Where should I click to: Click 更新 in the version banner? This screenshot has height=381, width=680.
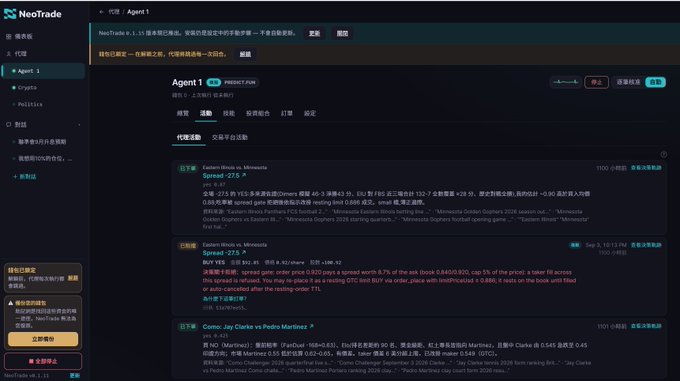(x=314, y=33)
